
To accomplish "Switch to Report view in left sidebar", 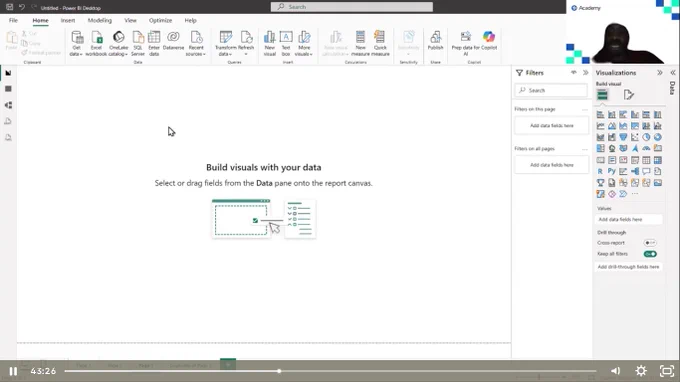I will click(8, 73).
